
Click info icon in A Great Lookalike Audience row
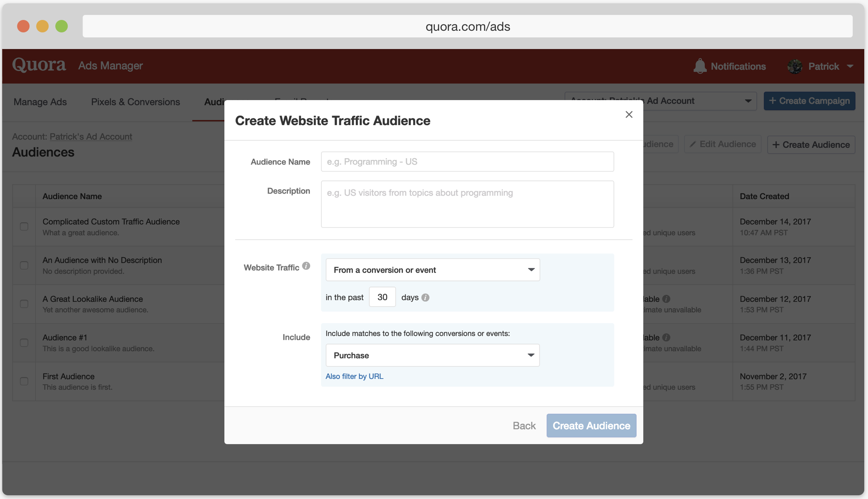click(x=666, y=299)
